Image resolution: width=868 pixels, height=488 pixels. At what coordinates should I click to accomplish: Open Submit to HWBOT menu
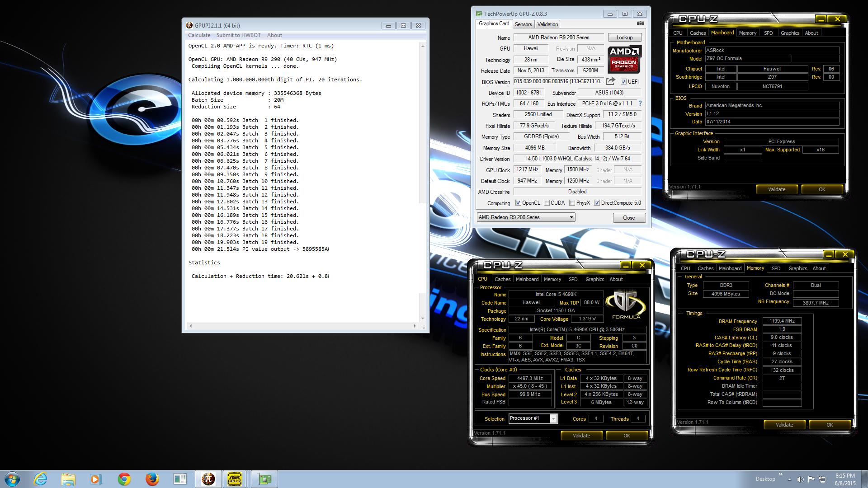pos(238,35)
